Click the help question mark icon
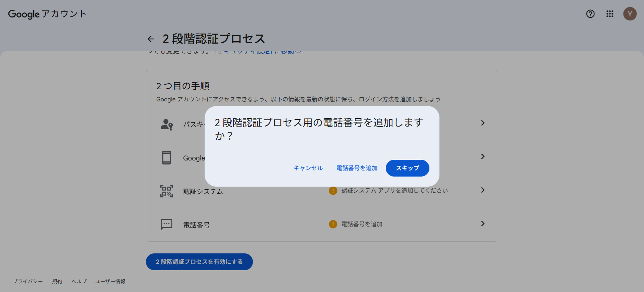 [590, 14]
